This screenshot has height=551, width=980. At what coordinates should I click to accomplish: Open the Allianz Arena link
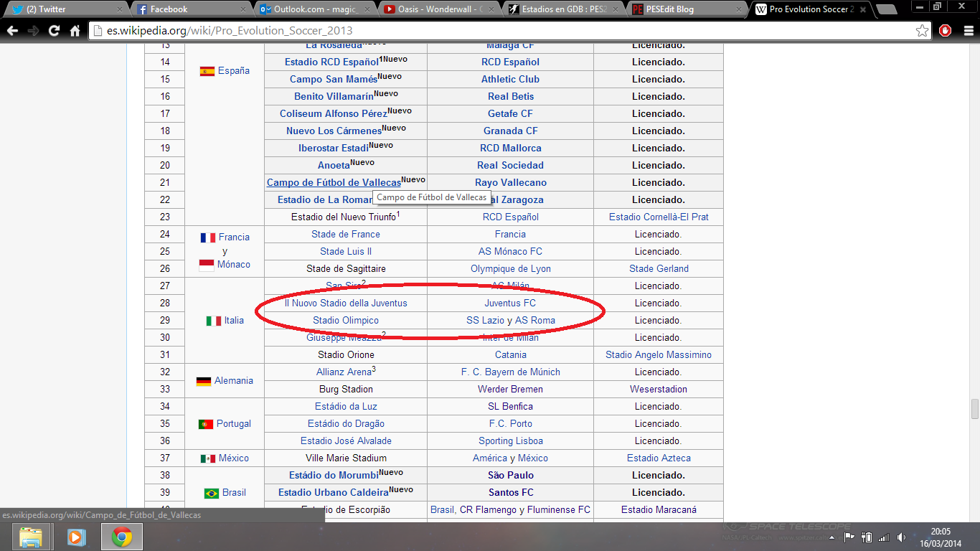[x=344, y=372]
